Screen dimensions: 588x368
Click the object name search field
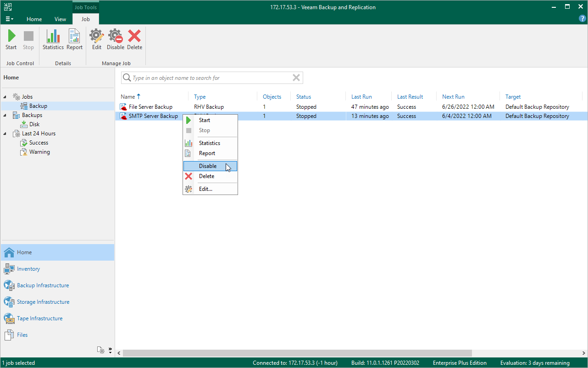coord(211,78)
